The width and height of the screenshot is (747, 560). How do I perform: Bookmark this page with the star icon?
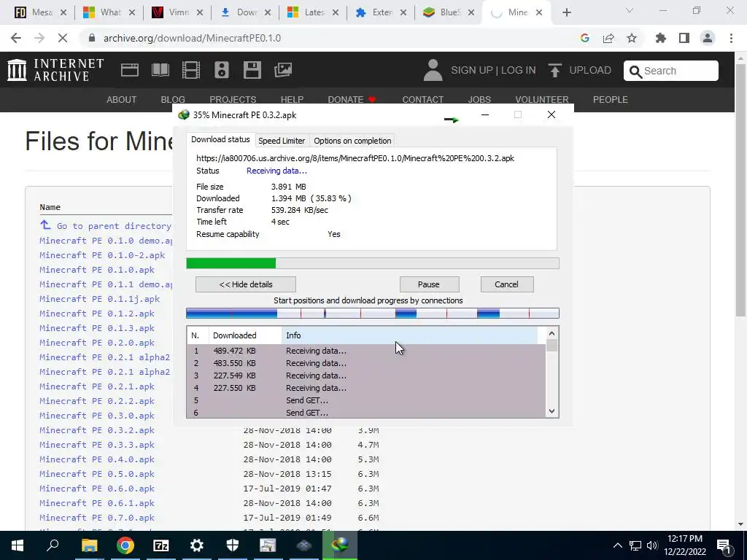[x=632, y=38]
